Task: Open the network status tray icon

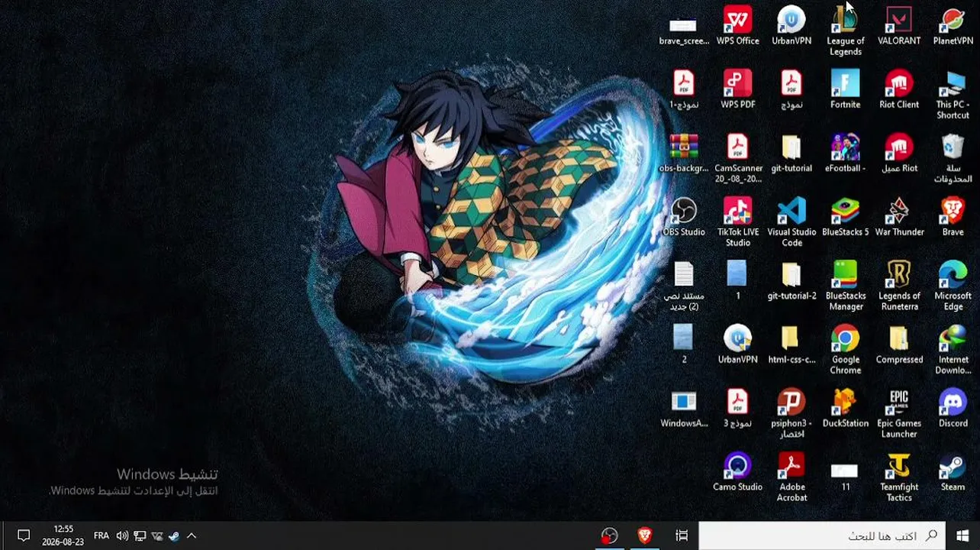Action: (x=140, y=535)
